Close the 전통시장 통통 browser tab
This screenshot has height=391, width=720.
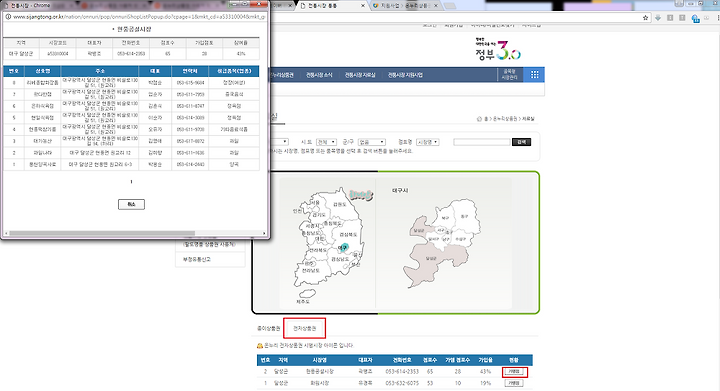coord(363,6)
